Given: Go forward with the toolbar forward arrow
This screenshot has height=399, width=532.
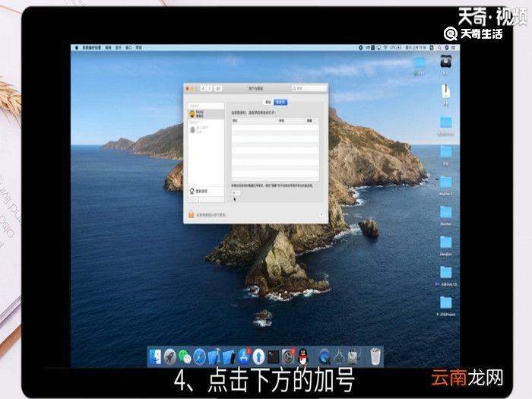Looking at the screenshot, I should click(209, 88).
